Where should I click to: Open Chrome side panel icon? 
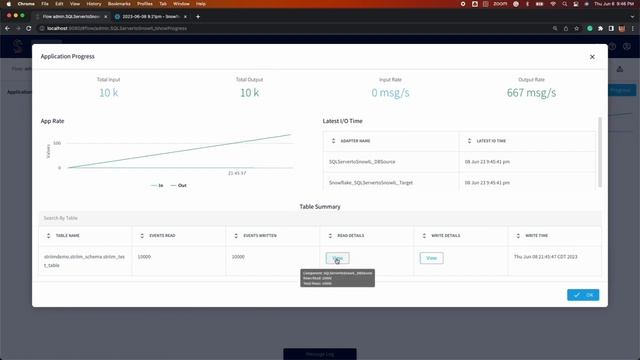pos(611,28)
